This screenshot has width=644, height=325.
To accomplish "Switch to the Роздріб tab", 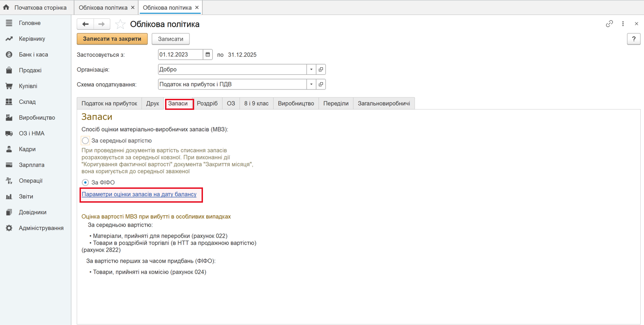I will [207, 103].
